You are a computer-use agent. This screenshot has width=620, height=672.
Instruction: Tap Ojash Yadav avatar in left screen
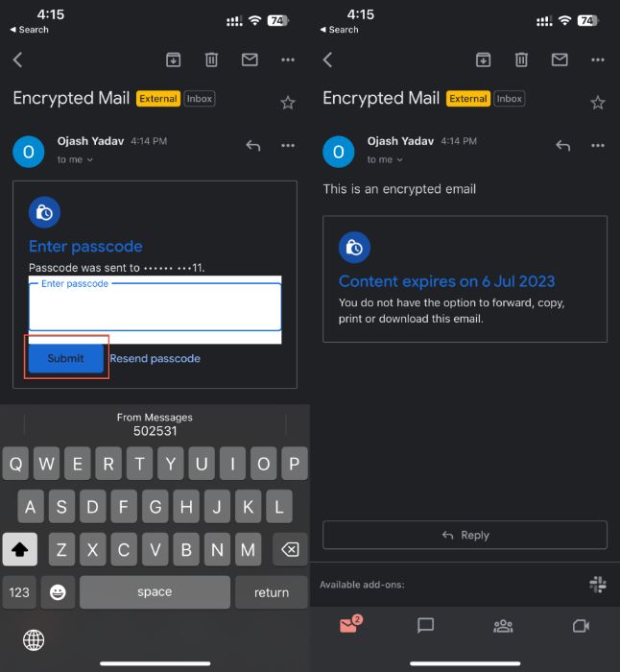(28, 152)
